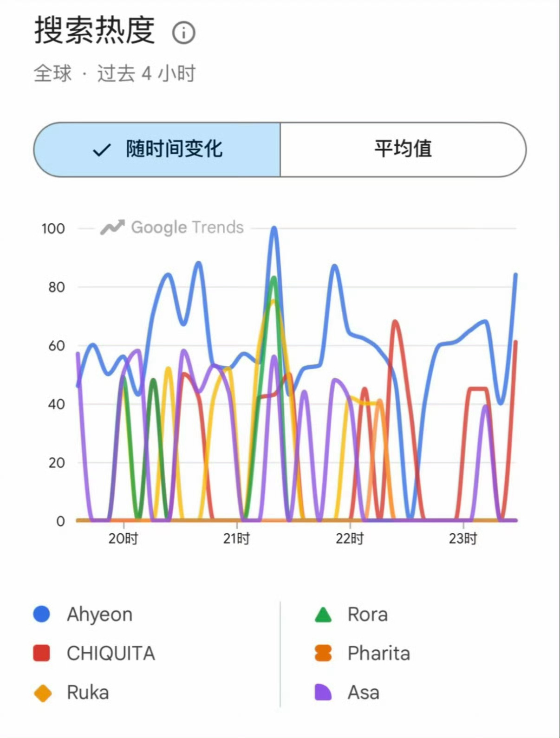Click the 60 value on the y-axis
The height and width of the screenshot is (738, 560).
56,345
